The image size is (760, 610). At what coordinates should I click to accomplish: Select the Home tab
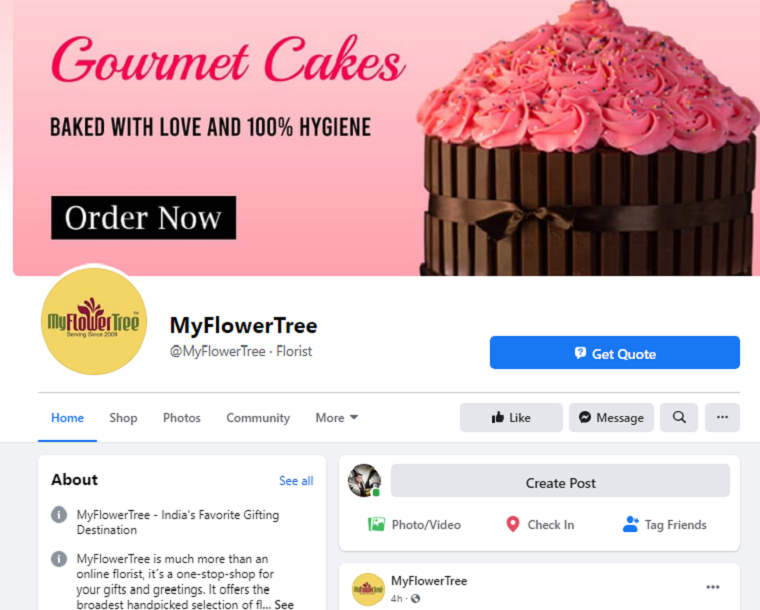click(67, 418)
